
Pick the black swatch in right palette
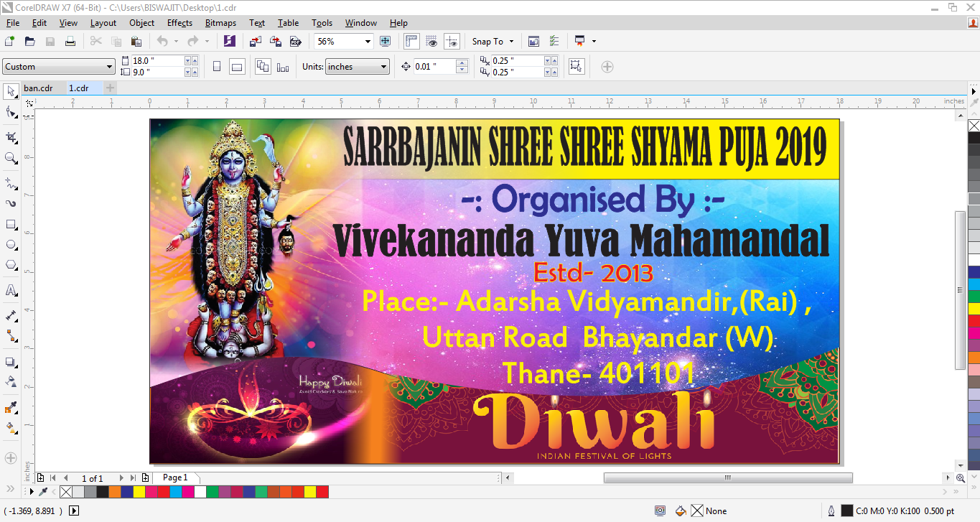(974, 138)
